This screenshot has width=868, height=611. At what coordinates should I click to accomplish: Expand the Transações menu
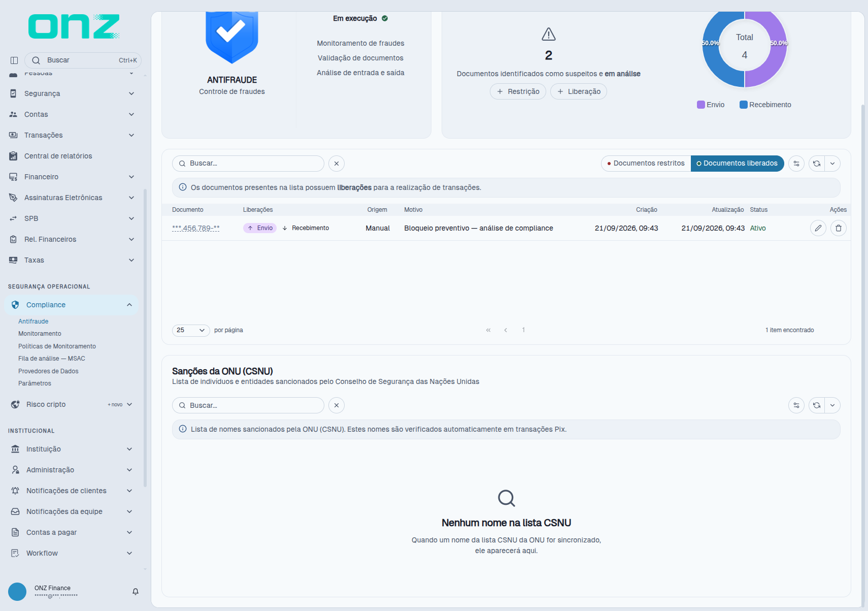(72, 135)
